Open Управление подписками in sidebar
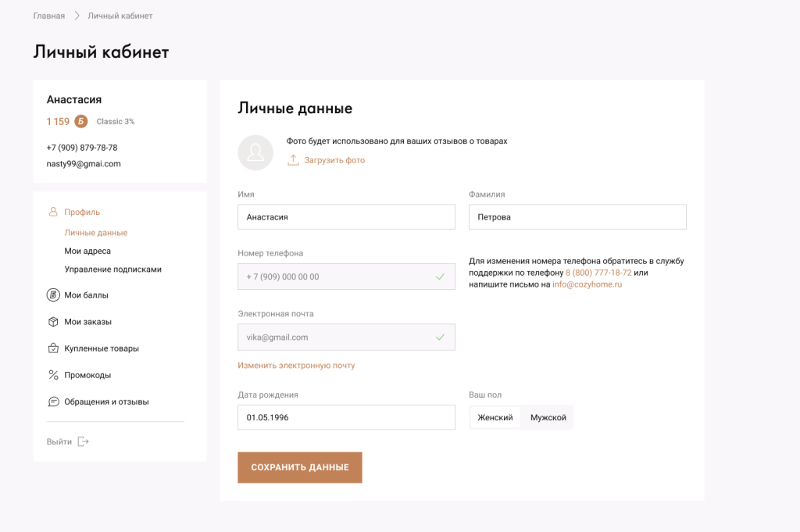800x532 pixels. 112,270
